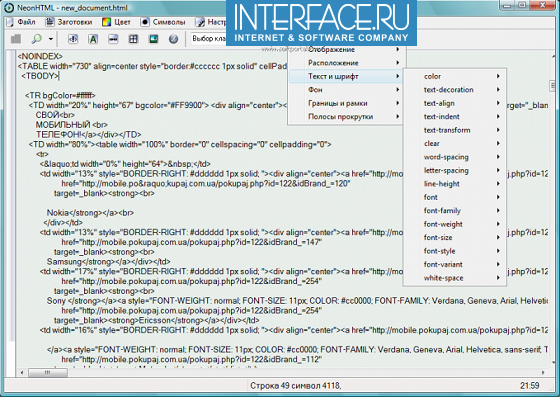The height and width of the screenshot is (397, 560).
Task: Choose the word-spacing property entry
Action: click(455, 157)
